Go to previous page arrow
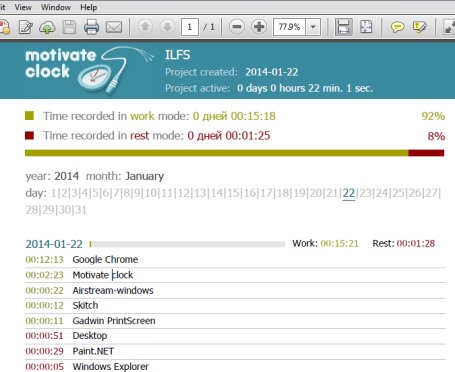 [x=145, y=27]
